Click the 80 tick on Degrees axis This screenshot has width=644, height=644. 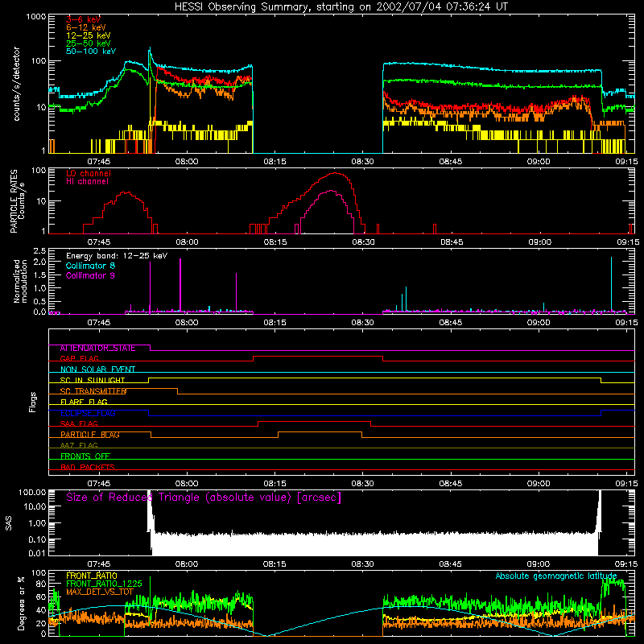41,584
